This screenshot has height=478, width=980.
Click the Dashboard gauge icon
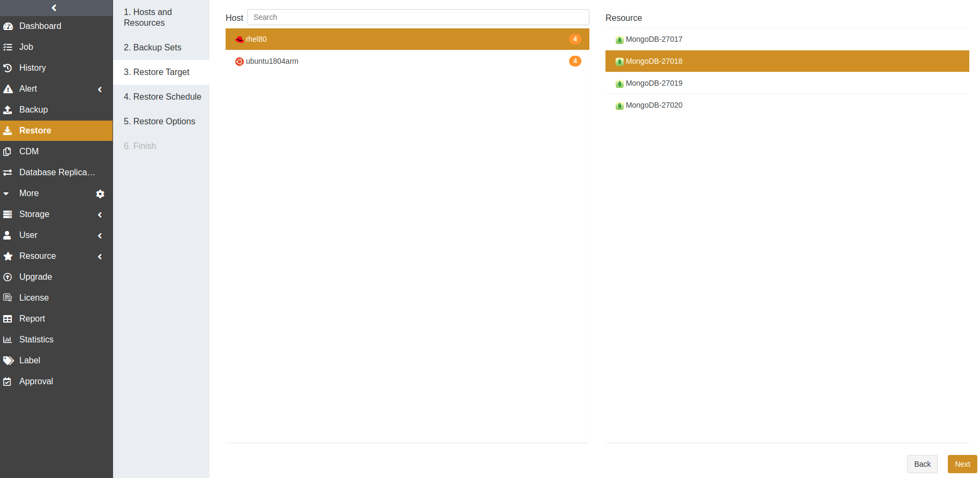tap(8, 26)
